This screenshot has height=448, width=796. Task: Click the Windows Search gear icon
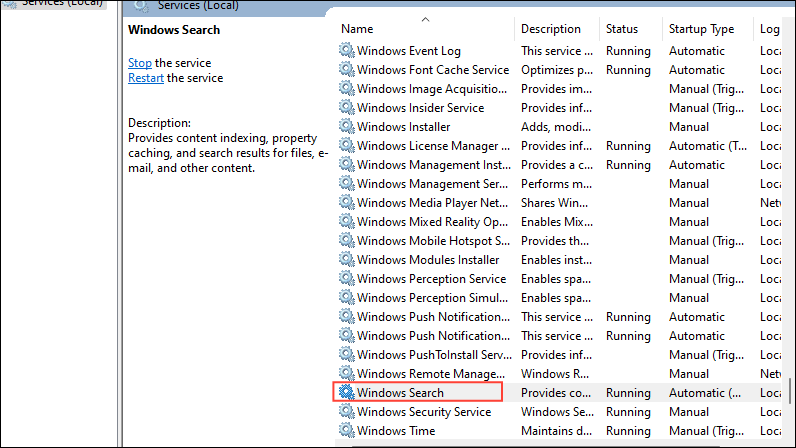point(347,392)
